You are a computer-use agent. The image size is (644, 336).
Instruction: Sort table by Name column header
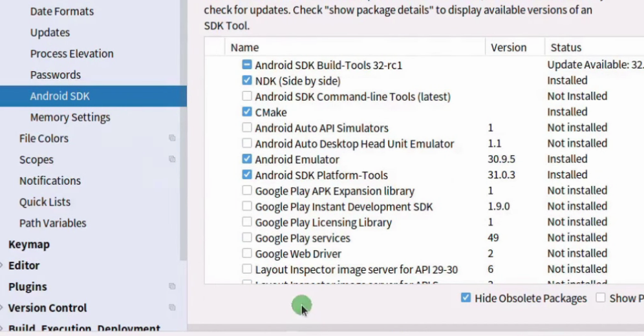[355, 47]
